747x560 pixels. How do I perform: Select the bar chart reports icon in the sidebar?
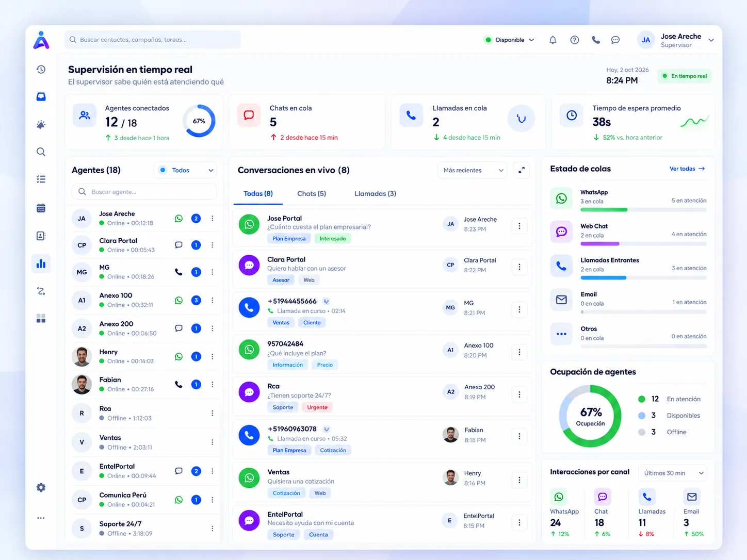41,263
